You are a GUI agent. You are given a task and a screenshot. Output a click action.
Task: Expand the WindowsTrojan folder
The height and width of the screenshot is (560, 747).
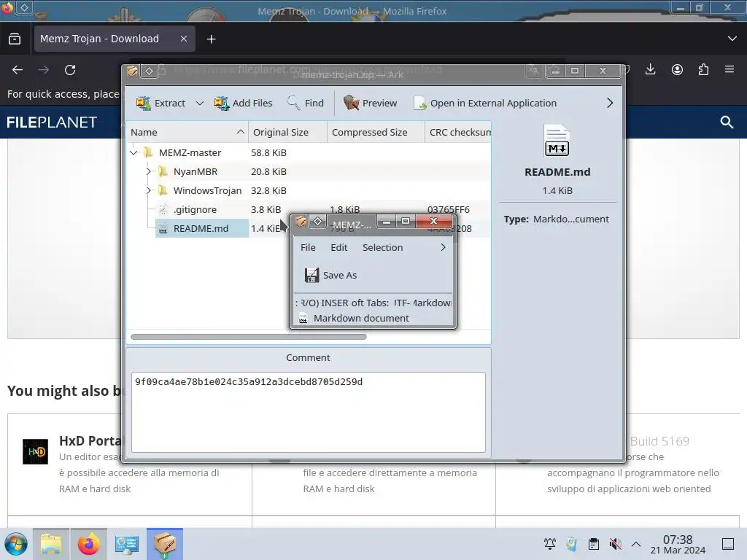click(x=148, y=190)
